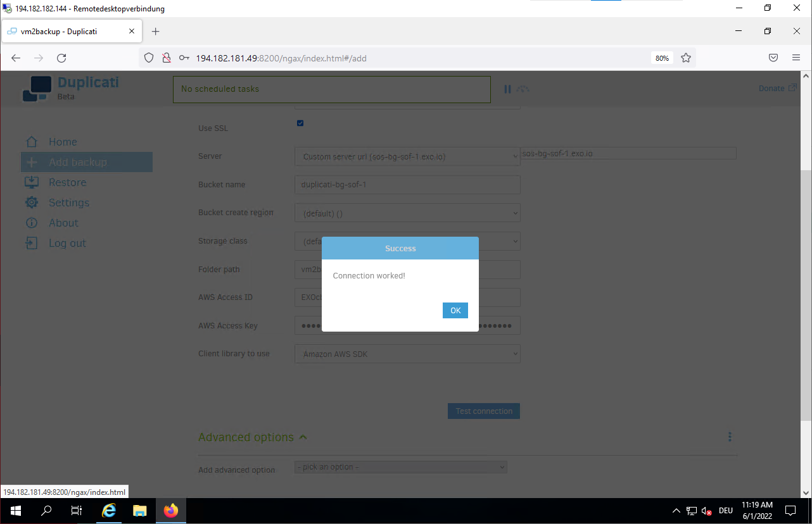Click the pause icon next to scheduled tasks

[507, 89]
